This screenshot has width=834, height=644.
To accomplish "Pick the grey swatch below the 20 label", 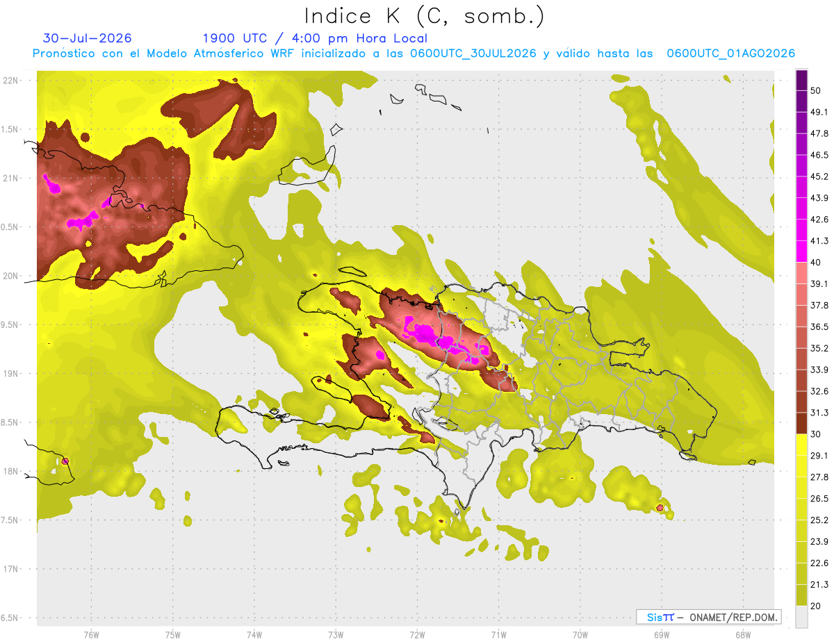I will click(x=801, y=616).
